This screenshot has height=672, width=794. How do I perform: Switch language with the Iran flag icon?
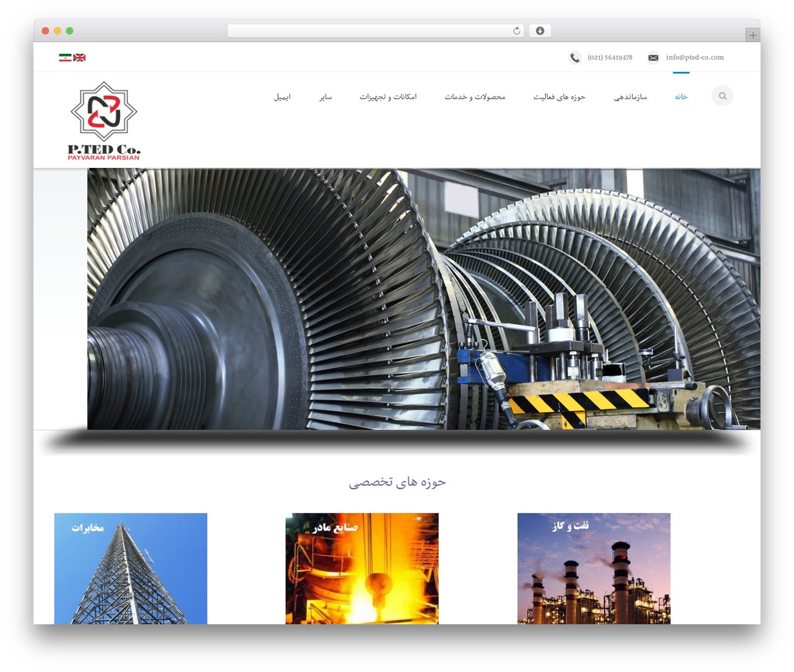click(65, 58)
